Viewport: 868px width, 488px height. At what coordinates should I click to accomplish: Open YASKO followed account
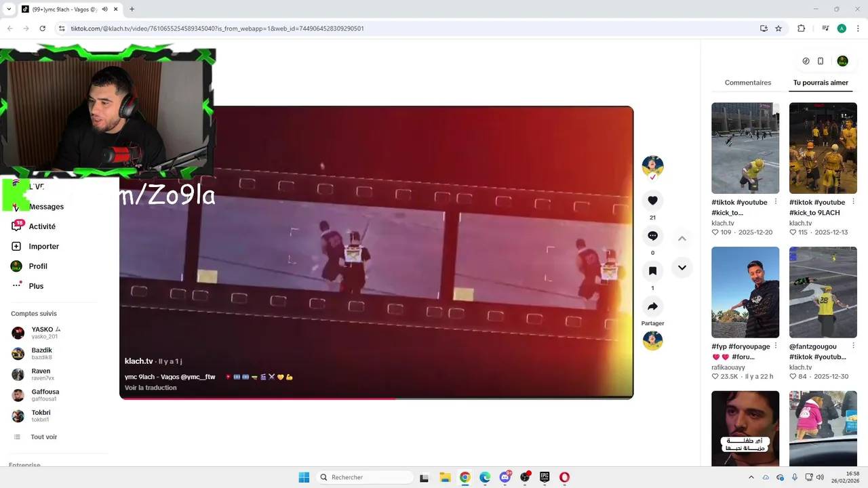coord(45,333)
